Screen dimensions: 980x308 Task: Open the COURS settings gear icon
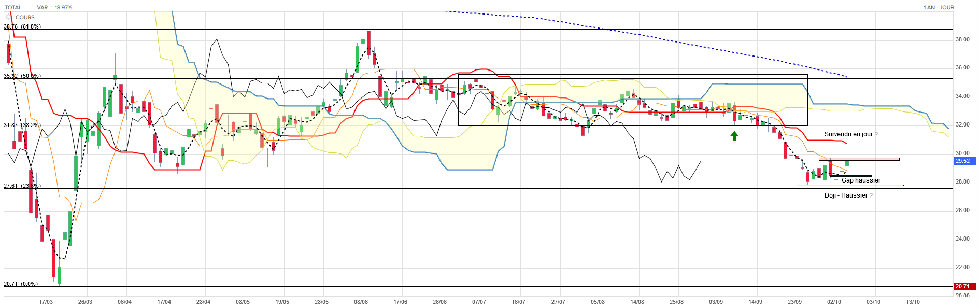click(9, 17)
